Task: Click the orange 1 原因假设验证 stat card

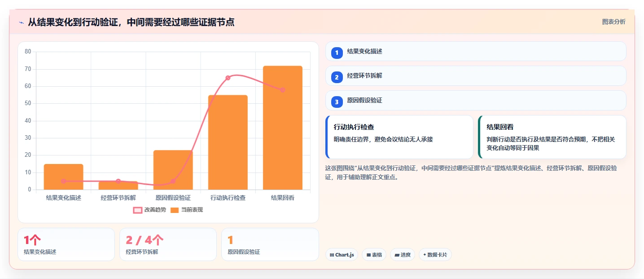Action: [270, 244]
